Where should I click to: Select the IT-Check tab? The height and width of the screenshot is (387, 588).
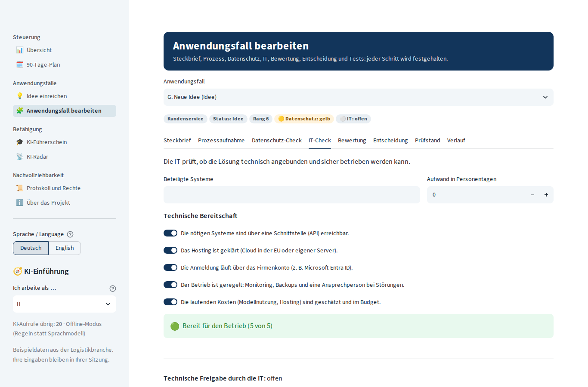pos(320,141)
